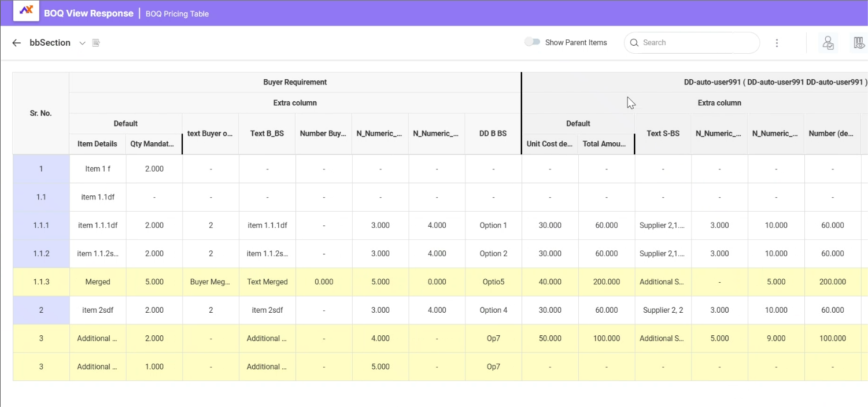Viewport: 868px width, 407px height.
Task: Click the back arrow icon
Action: pos(16,43)
